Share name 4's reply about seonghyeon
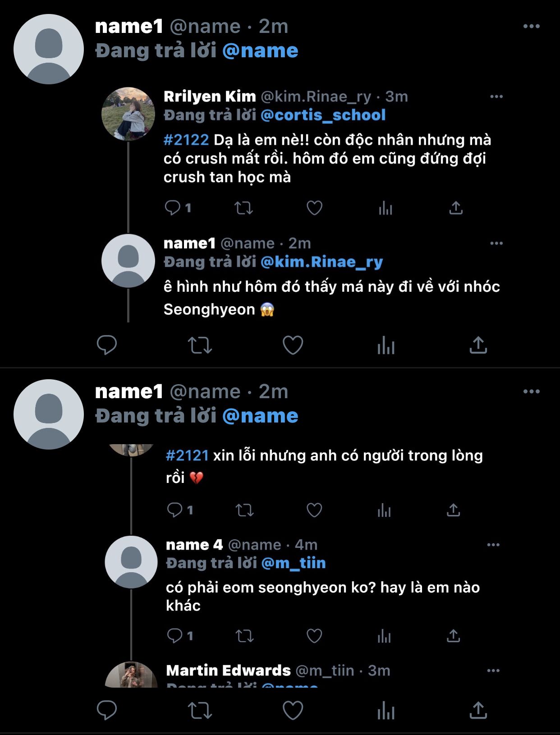Viewport: 560px width, 735px height. (453, 636)
